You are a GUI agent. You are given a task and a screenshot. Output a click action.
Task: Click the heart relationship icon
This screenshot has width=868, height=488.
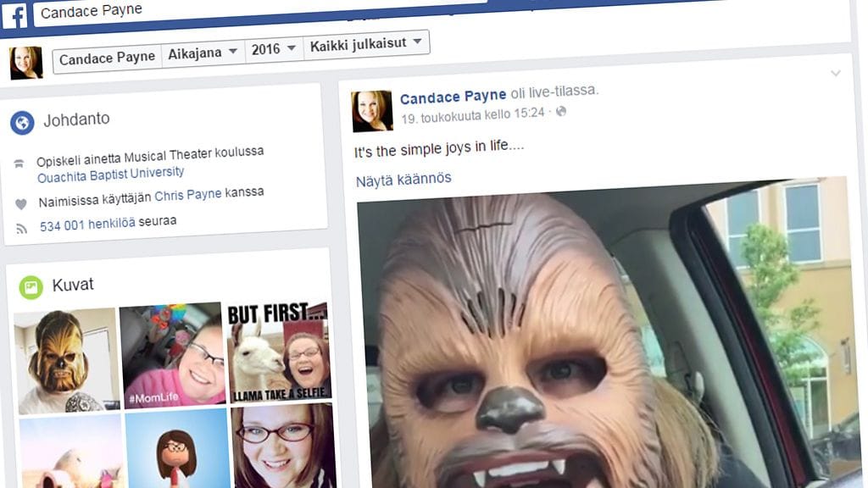click(21, 204)
